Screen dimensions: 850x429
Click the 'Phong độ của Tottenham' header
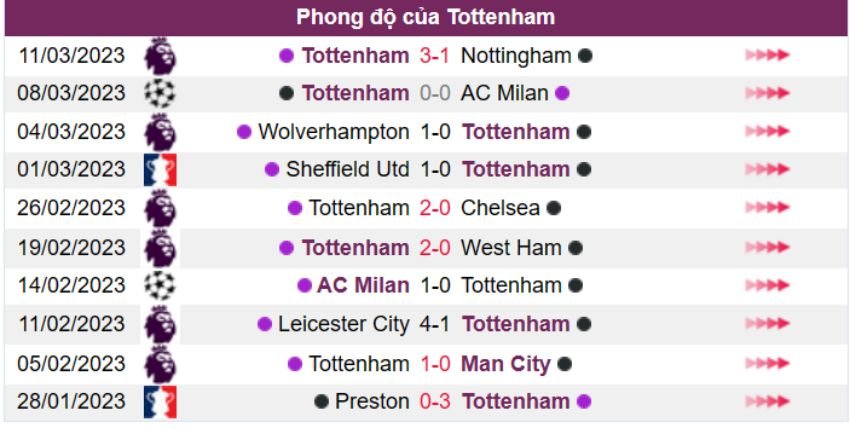click(x=425, y=18)
